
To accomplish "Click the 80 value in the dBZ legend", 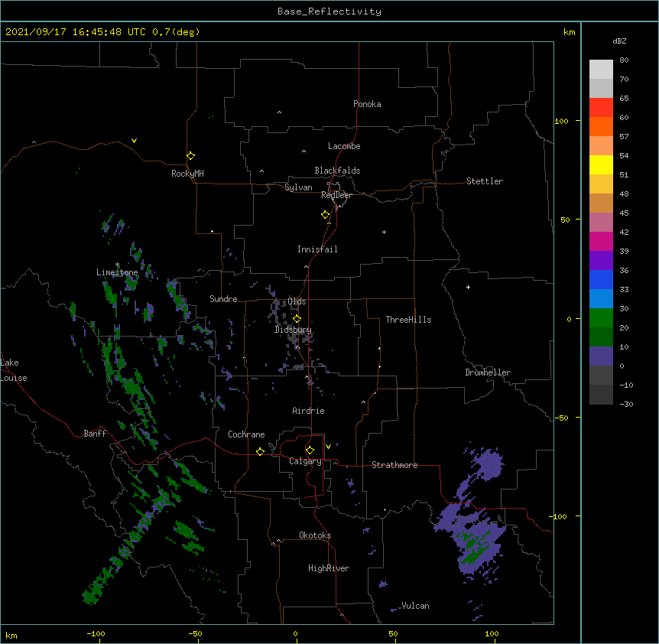I will pos(624,60).
